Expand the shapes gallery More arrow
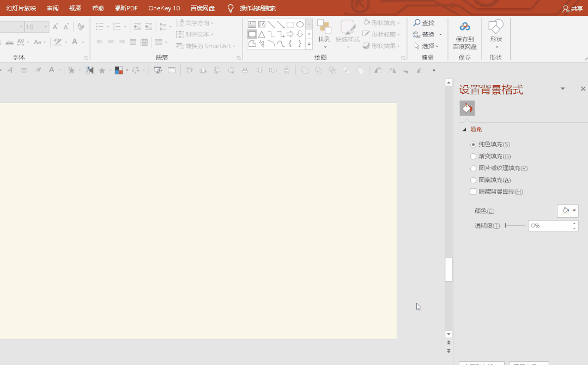This screenshot has width=588, height=365. pyautogui.click(x=309, y=44)
